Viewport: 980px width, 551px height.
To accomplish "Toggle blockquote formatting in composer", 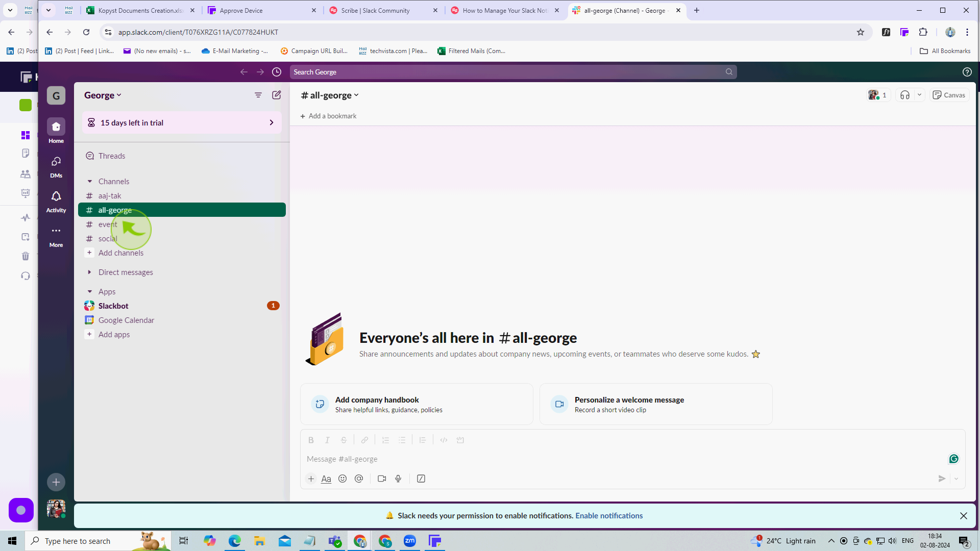I will click(x=423, y=440).
